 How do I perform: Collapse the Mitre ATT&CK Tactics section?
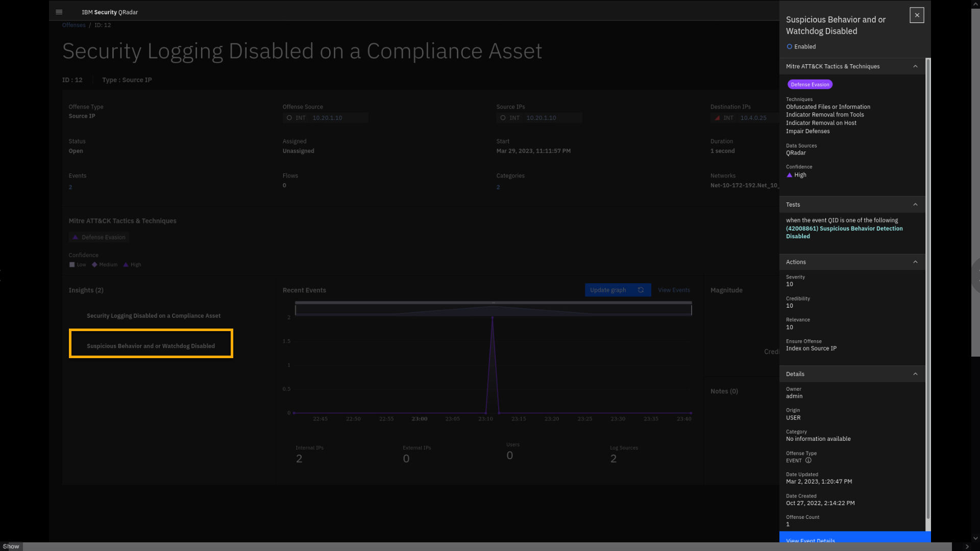915,66
